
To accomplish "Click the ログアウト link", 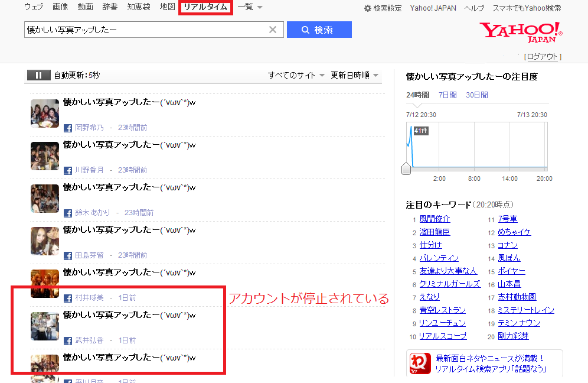I will [x=543, y=57].
